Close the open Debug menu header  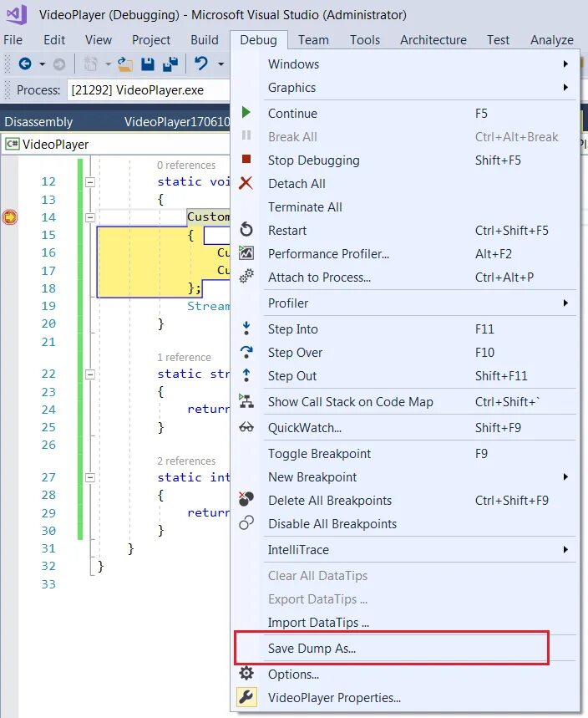click(259, 40)
